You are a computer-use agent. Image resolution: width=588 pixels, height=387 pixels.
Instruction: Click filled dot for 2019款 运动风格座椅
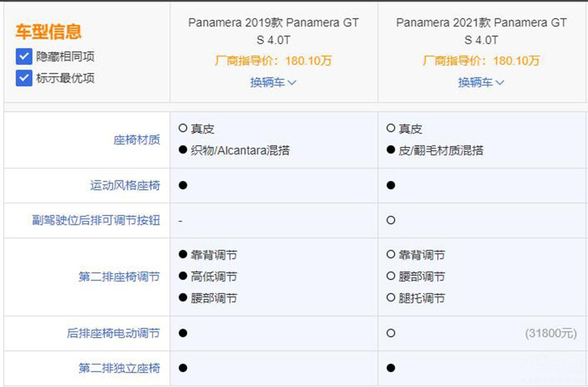click(x=183, y=185)
